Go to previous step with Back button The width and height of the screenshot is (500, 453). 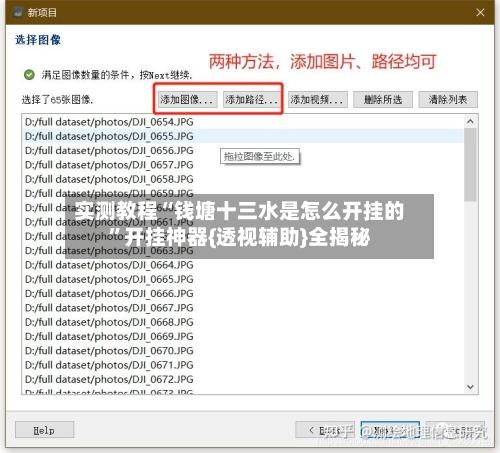coord(325,430)
